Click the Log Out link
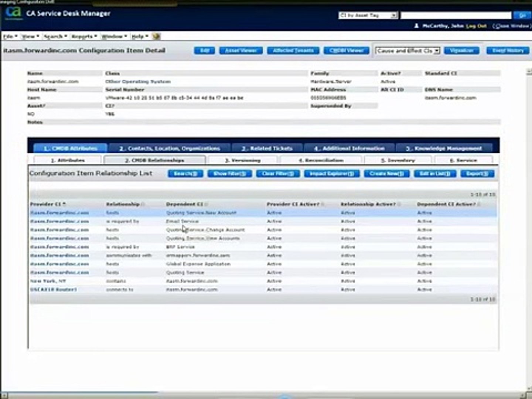 coord(476,26)
